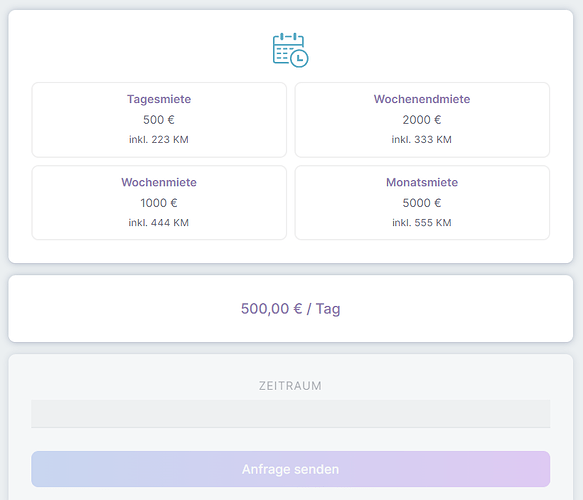
Task: Click the ZEITRAUM label
Action: 290,386
